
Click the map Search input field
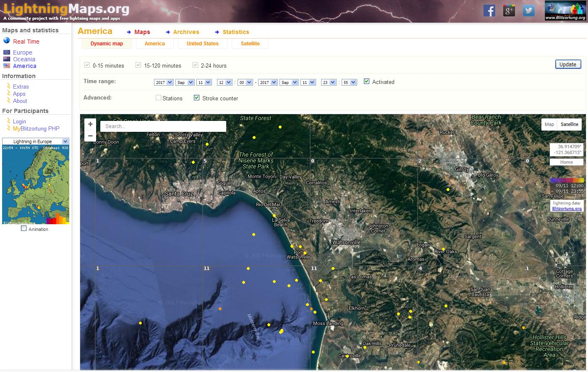163,126
